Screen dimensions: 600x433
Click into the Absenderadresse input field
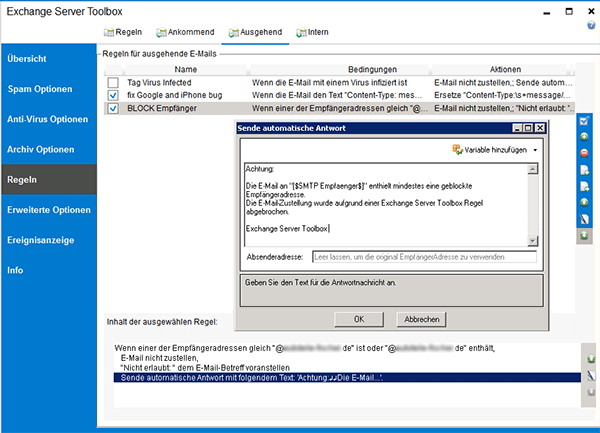point(424,257)
